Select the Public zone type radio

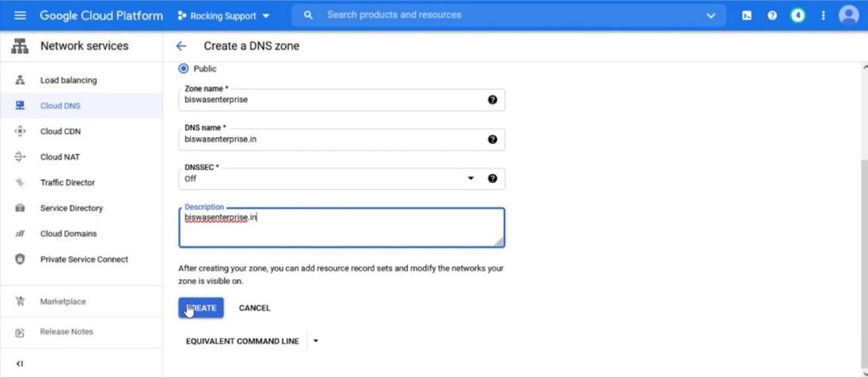(185, 68)
